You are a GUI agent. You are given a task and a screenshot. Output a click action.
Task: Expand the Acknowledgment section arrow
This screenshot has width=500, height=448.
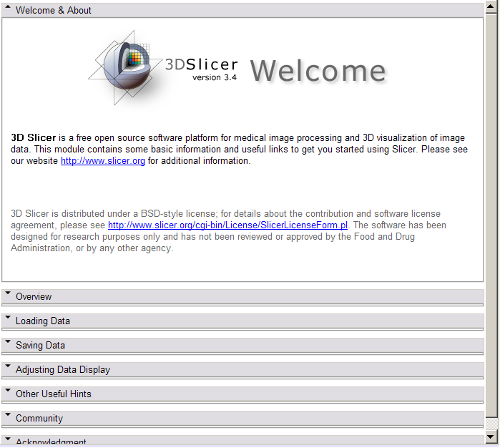(x=7, y=440)
